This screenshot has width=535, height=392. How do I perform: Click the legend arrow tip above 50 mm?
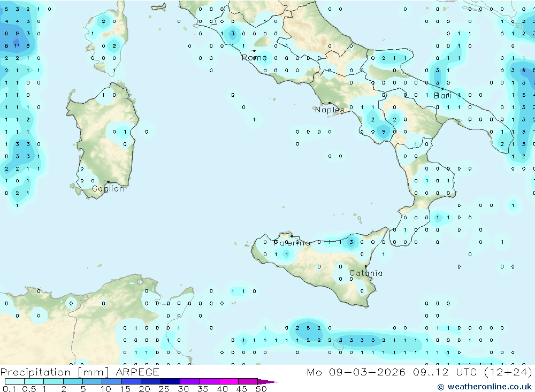(x=267, y=381)
